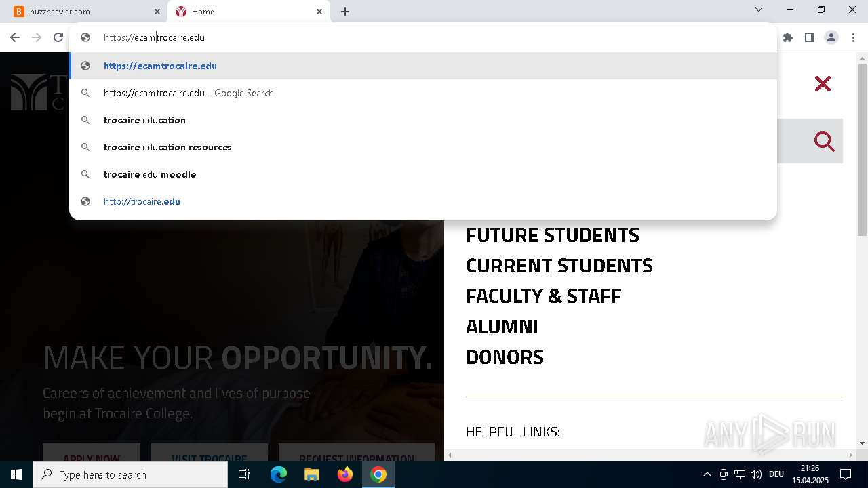The height and width of the screenshot is (488, 868).
Task: Open the FUTURE STUDENTS link
Action: click(553, 235)
